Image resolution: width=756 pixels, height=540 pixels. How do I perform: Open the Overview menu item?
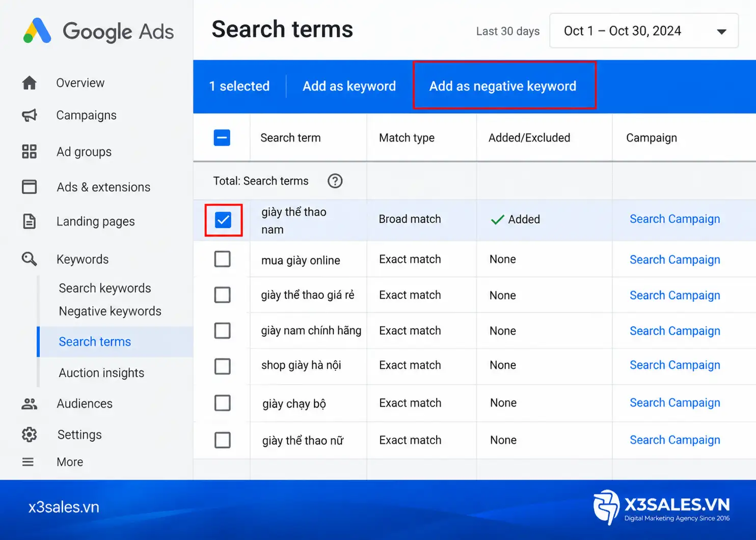[x=80, y=83]
